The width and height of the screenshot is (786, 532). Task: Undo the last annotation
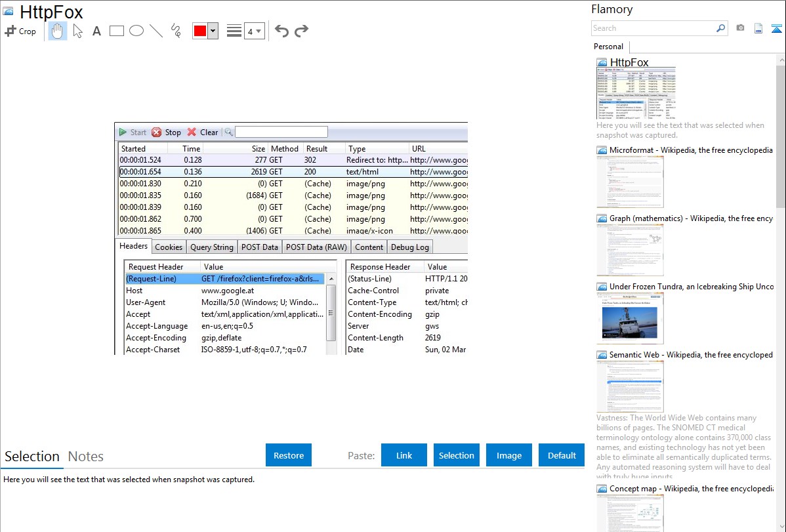281,31
